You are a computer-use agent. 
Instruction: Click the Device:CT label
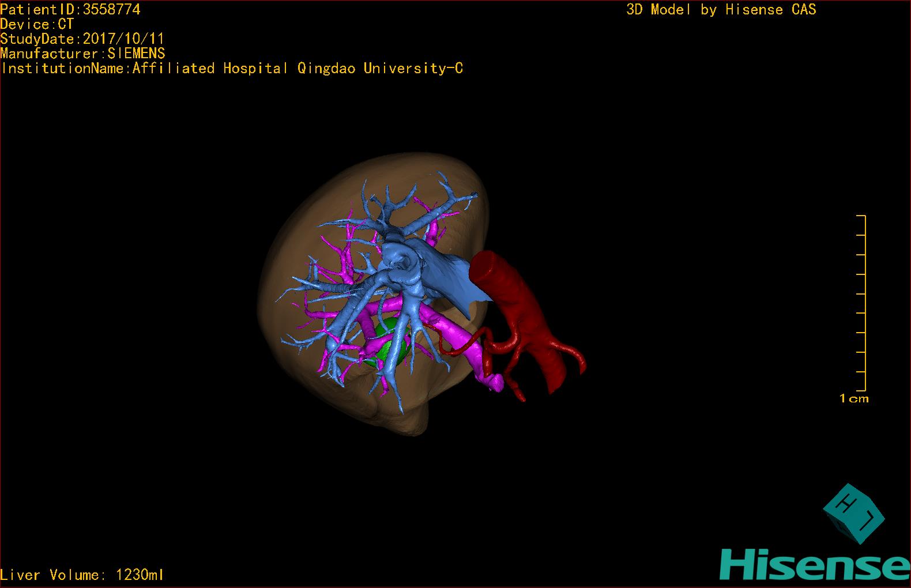[x=37, y=24]
